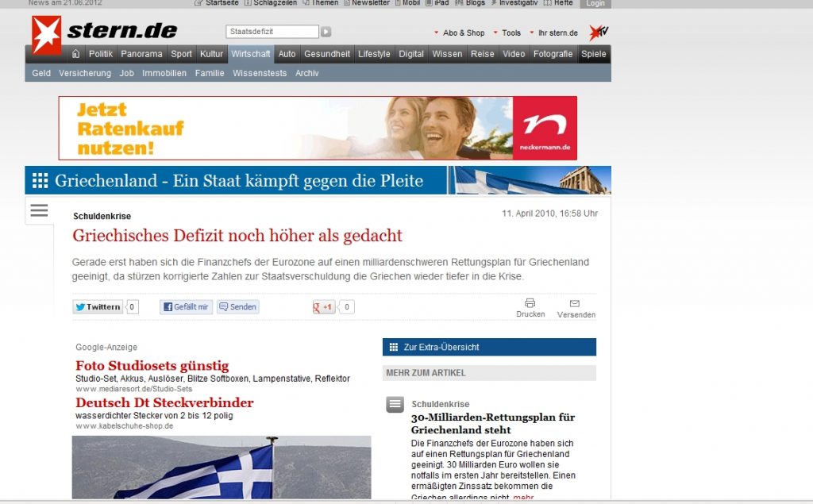Viewport: 813px width, 504px height.
Task: Click the Google +1 button
Action: pos(324,307)
